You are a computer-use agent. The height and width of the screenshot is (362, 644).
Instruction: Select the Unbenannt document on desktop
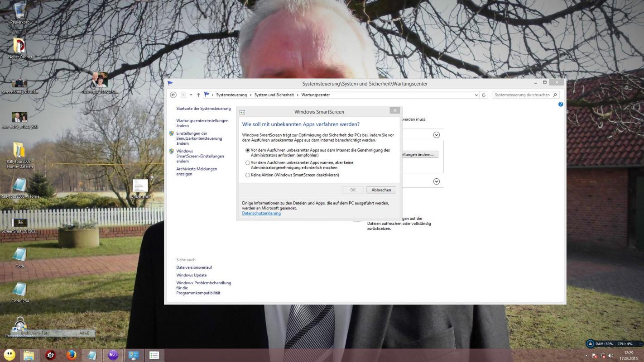(140, 188)
